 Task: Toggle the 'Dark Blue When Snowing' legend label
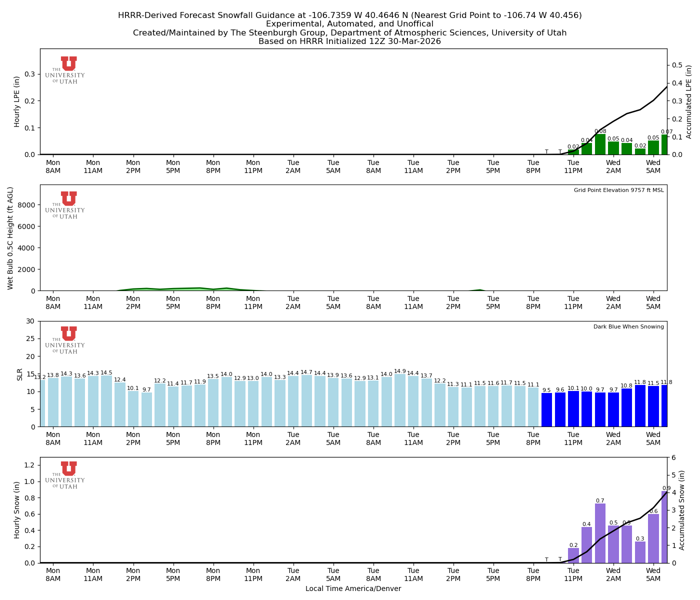pyautogui.click(x=628, y=326)
